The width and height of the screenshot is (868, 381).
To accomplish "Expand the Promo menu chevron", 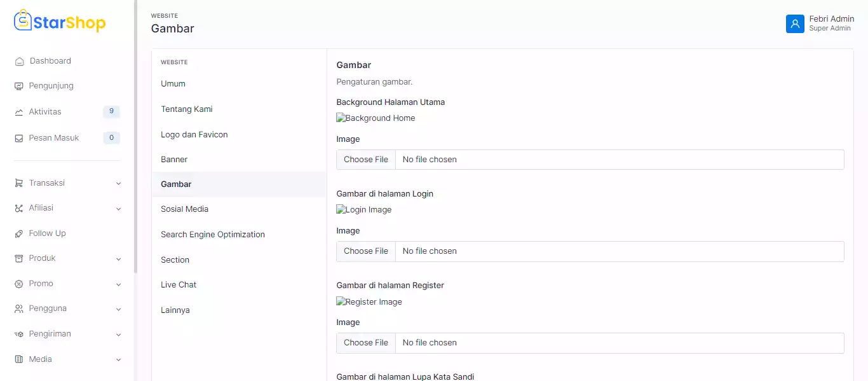I will click(118, 284).
